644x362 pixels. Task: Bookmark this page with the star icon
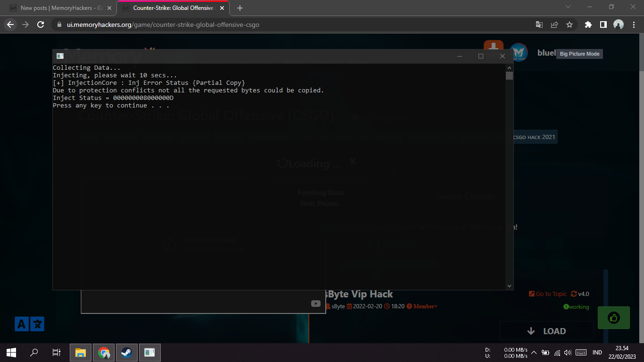click(570, 25)
